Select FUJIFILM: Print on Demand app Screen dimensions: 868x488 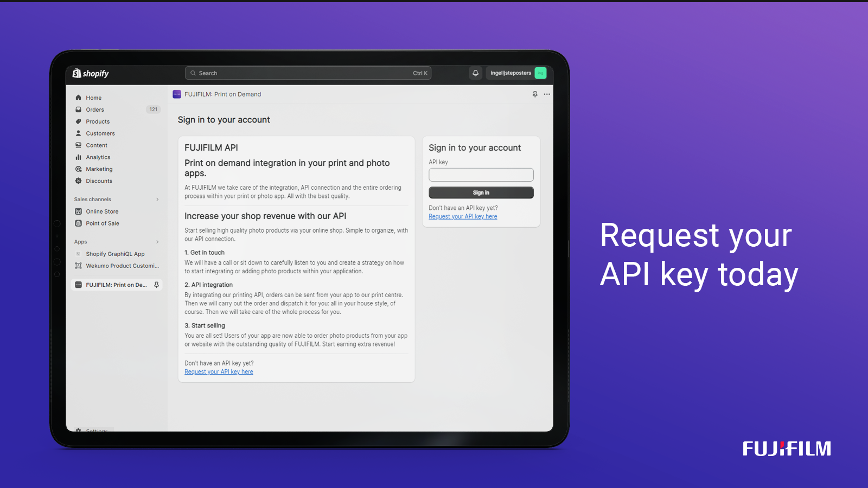coord(117,285)
